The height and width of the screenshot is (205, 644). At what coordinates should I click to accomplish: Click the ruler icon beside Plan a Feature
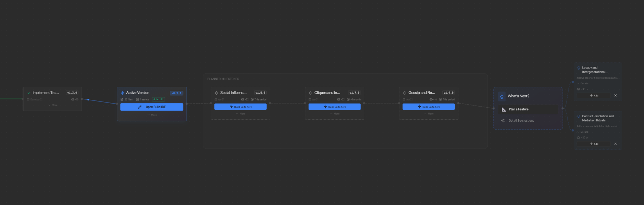click(x=504, y=109)
